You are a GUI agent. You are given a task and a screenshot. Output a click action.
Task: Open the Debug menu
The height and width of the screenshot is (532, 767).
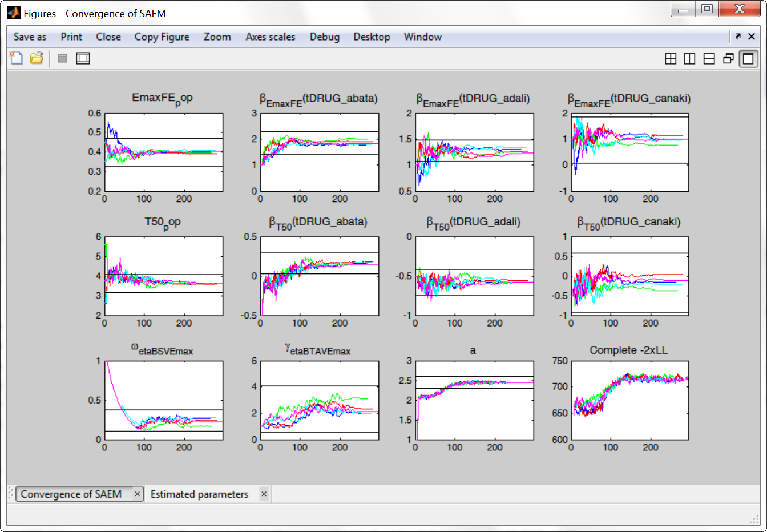tap(325, 37)
